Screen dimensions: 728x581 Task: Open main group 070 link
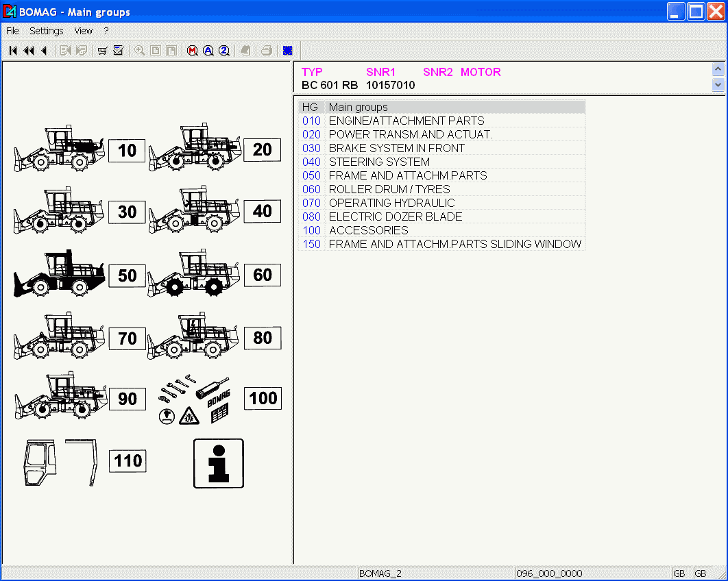click(x=311, y=203)
